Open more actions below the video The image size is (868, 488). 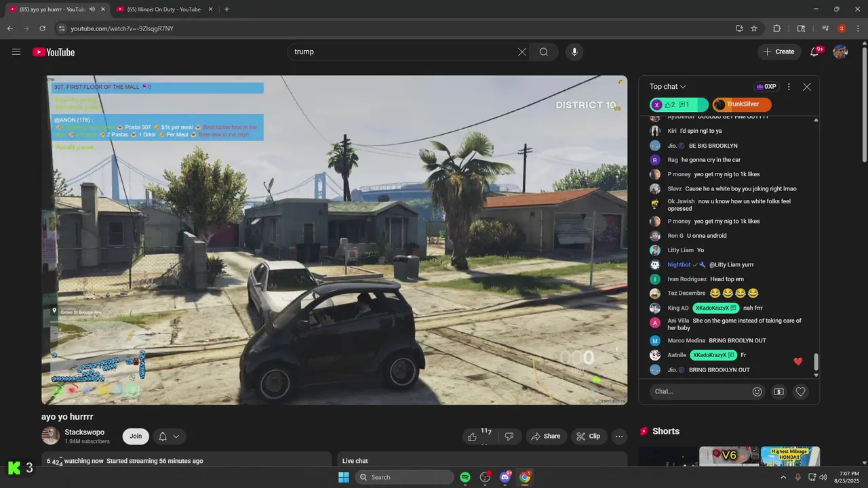coord(619,436)
